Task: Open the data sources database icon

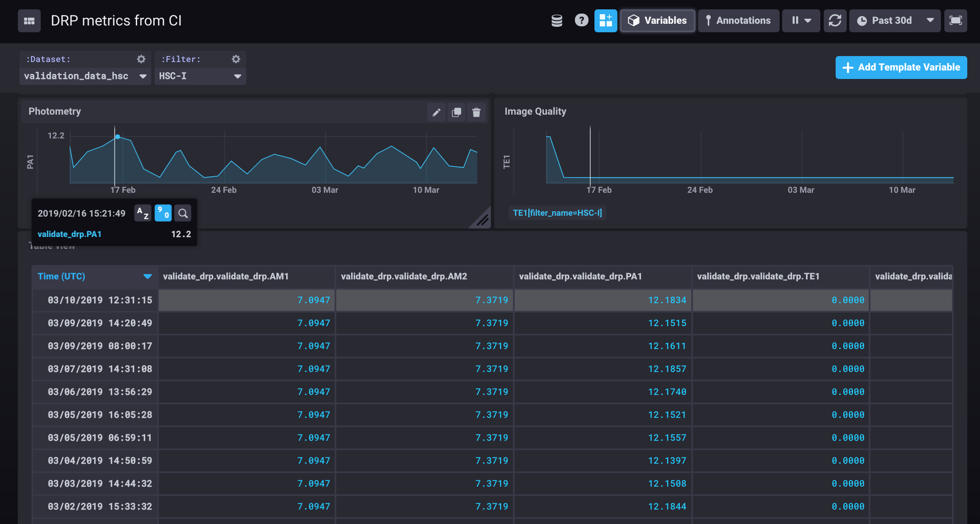Action: point(557,20)
